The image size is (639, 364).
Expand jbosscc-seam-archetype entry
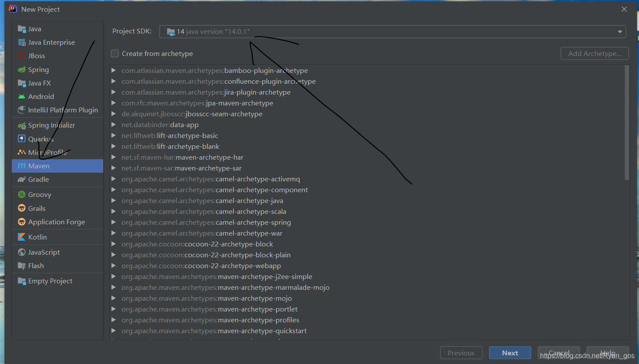(x=114, y=114)
